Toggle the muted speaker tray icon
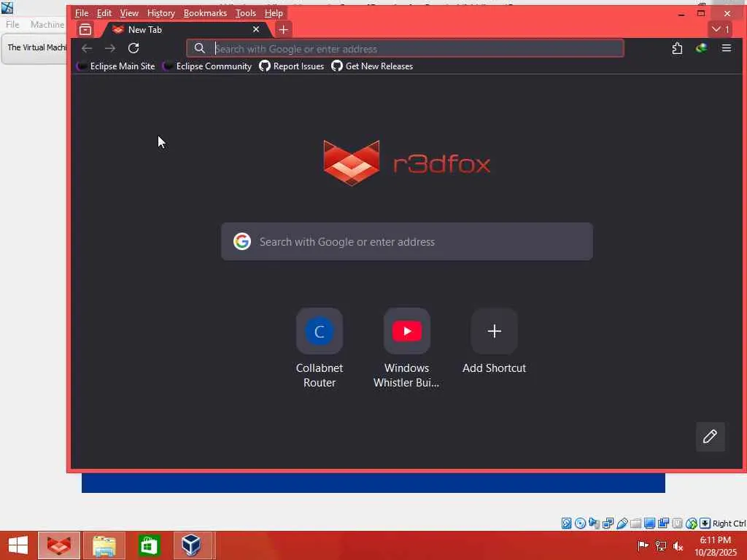Screen dimensions: 747x560 (678, 545)
